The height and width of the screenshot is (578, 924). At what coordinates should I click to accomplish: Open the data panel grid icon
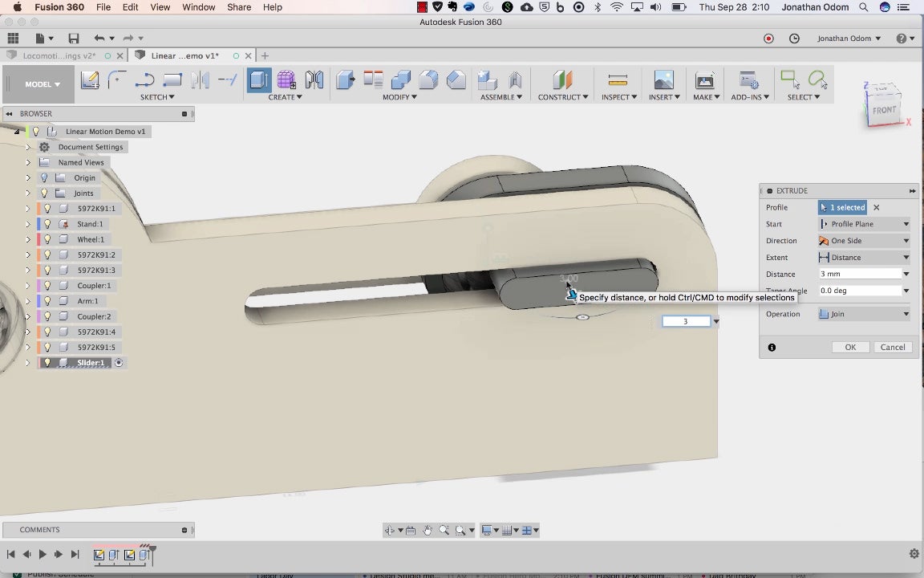[x=13, y=39]
